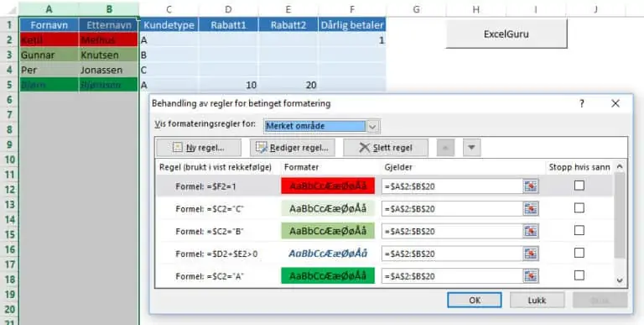Click the Fornavn header cell
This screenshot has height=325, width=644.
(x=49, y=25)
